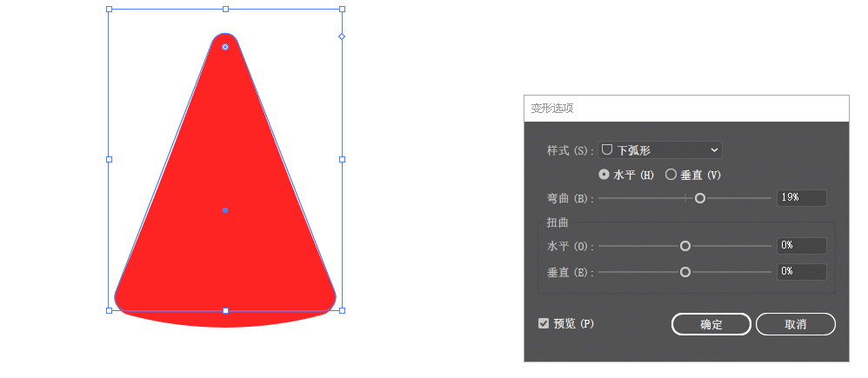868x378 pixels.
Task: Cancel the dialog with 取消 button
Action: coord(796,324)
